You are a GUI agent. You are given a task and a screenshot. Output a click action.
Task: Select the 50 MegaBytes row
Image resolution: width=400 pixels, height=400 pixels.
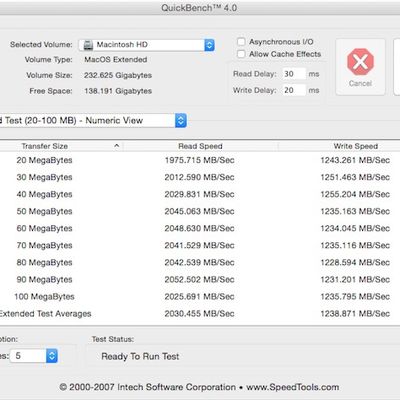[200, 211]
